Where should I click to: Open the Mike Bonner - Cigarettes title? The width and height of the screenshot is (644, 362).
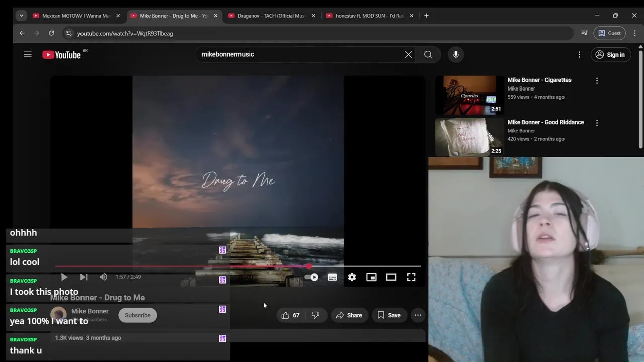539,80
